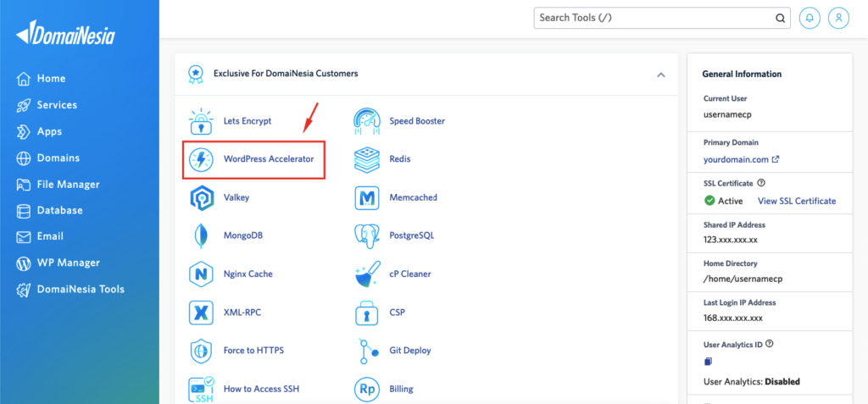Screen dimensions: 868x404
Task: Open the cP Cleaner broom icon
Action: pos(366,274)
